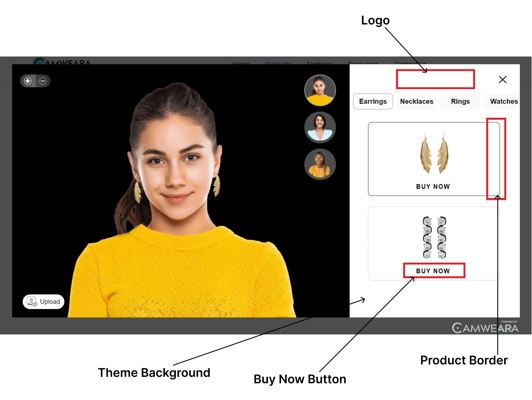The width and height of the screenshot is (532, 400).
Task: Choose the model in yellow top thumbnail
Action: click(x=320, y=90)
